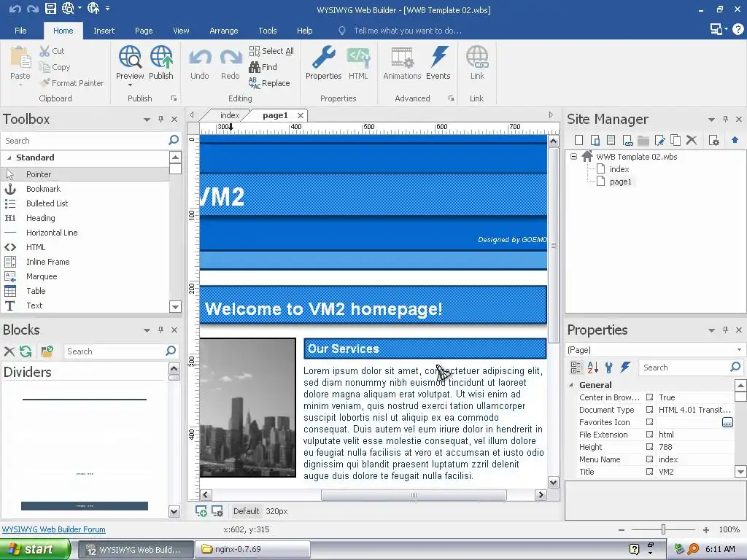
Task: Toggle the Favorites Icon property box
Action: (649, 422)
